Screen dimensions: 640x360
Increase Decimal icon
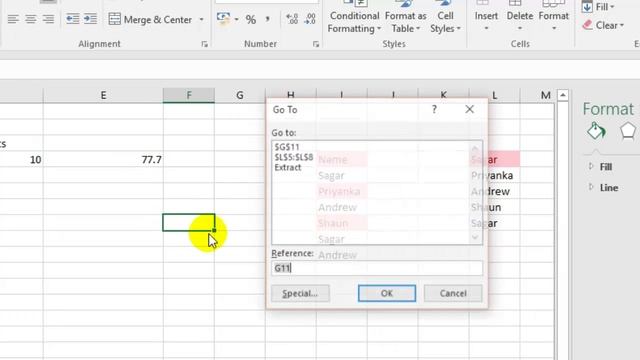[292, 19]
